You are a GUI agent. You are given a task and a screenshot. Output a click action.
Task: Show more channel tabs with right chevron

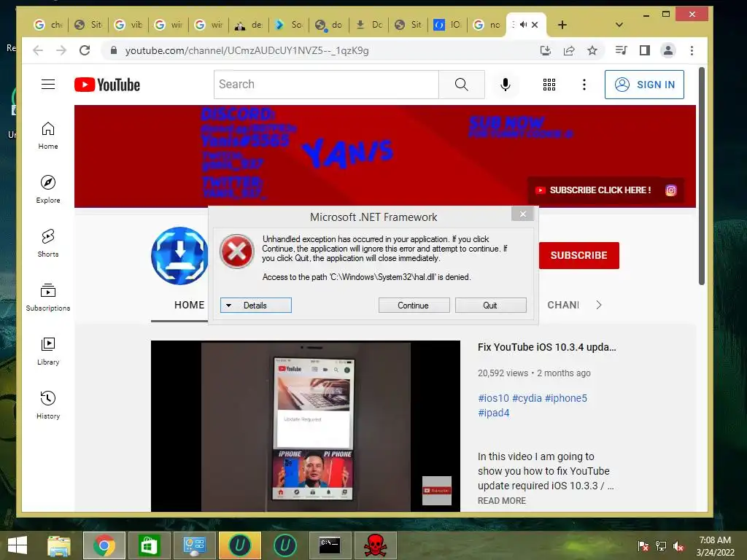[x=599, y=305]
